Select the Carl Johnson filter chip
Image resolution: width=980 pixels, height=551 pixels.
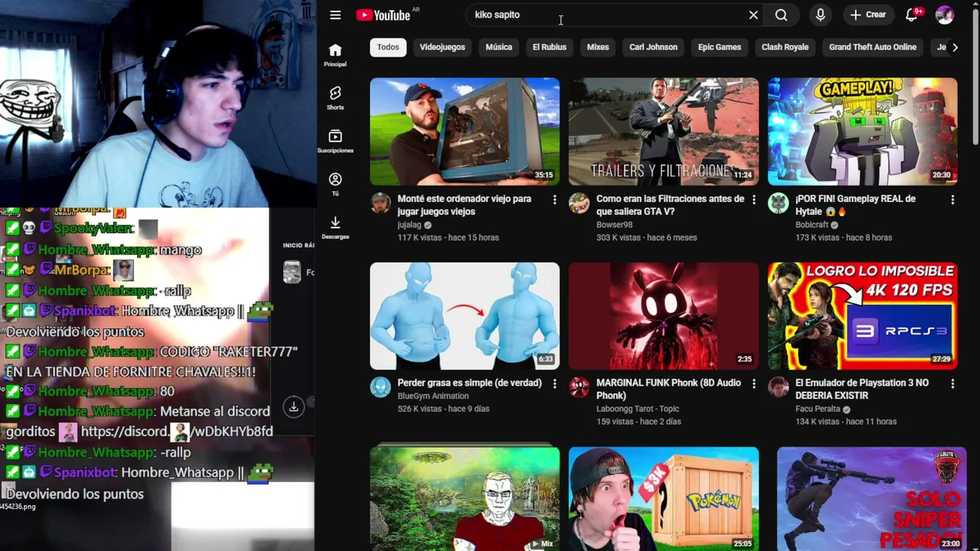pos(653,47)
